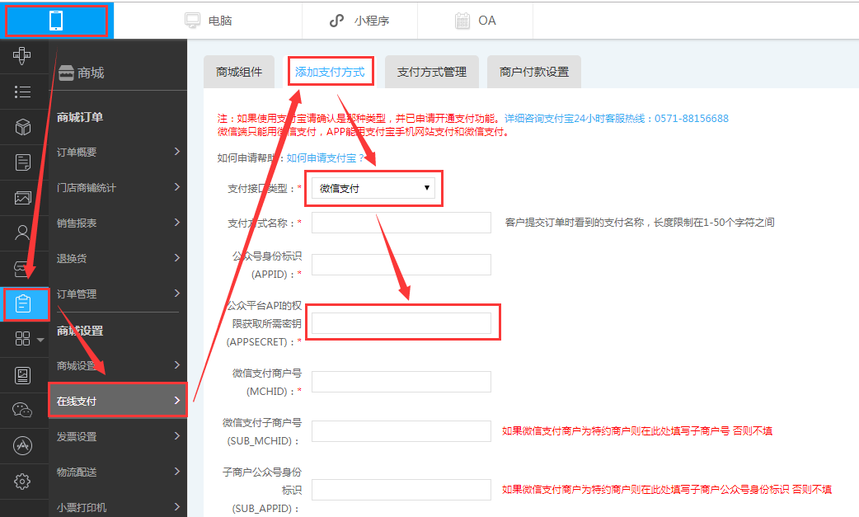
Task: Open the 如何申请支付宝 help link
Action: 325,158
